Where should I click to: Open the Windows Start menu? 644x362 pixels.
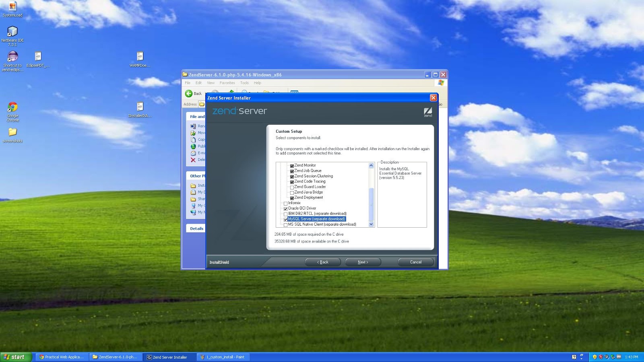click(x=15, y=357)
